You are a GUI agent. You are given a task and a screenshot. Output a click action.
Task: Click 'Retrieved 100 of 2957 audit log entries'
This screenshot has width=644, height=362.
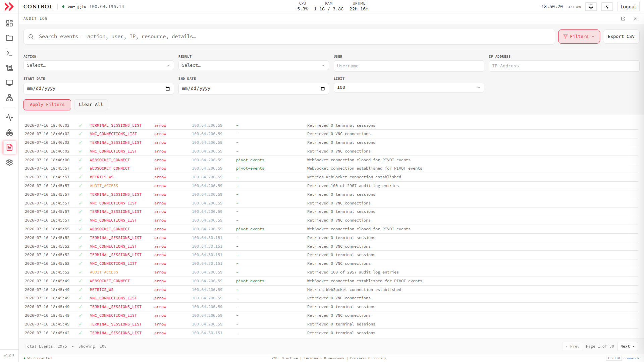(353, 272)
